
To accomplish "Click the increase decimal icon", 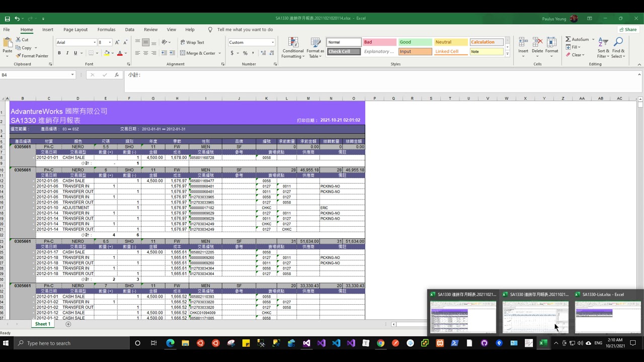I will pos(263,53).
